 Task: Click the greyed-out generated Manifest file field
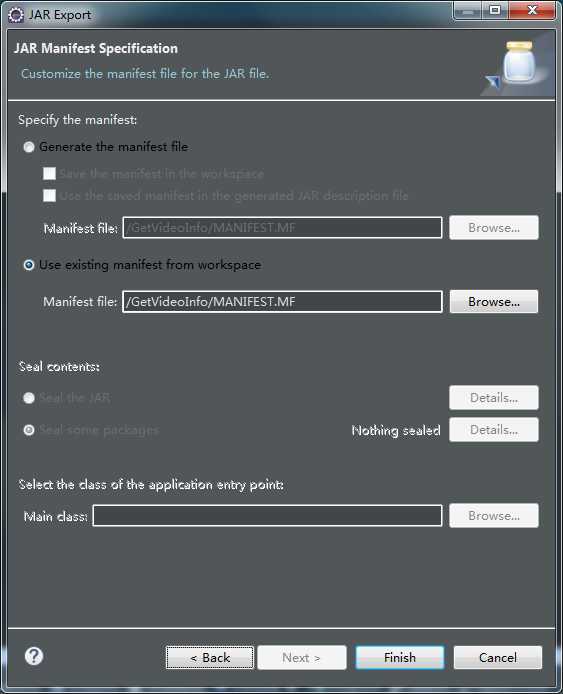[x=282, y=227]
